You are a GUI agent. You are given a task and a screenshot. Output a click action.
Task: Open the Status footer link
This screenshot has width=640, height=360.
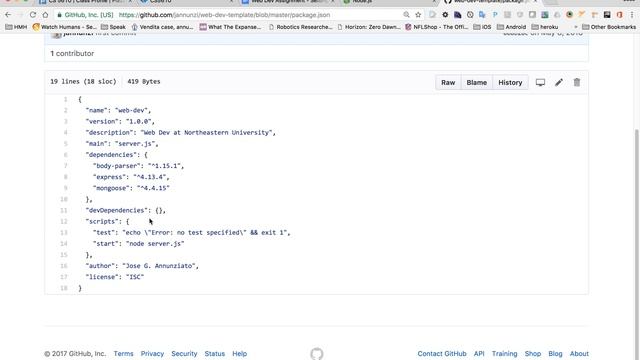coord(215,353)
